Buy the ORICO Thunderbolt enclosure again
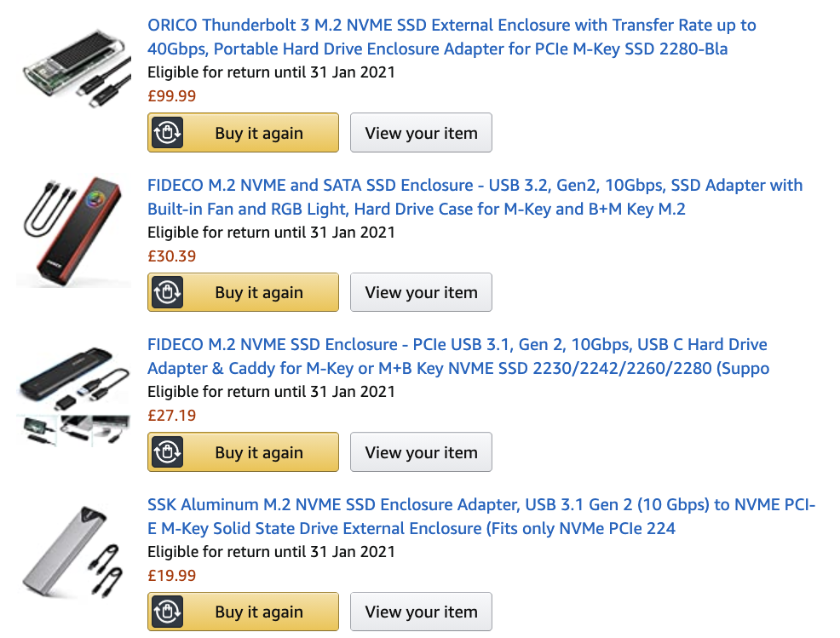This screenshot has height=638, width=840. 259,133
